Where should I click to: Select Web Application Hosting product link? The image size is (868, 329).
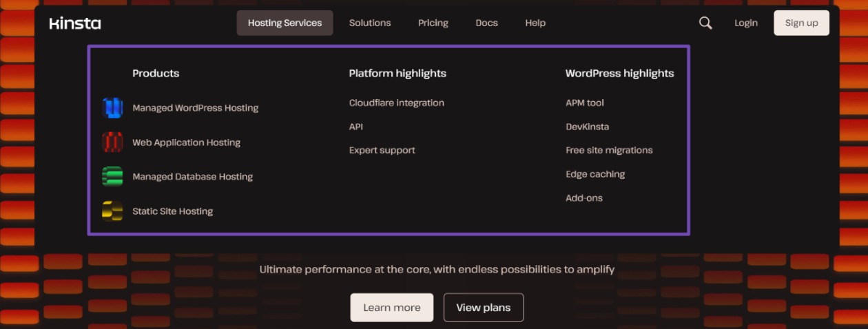click(x=187, y=142)
